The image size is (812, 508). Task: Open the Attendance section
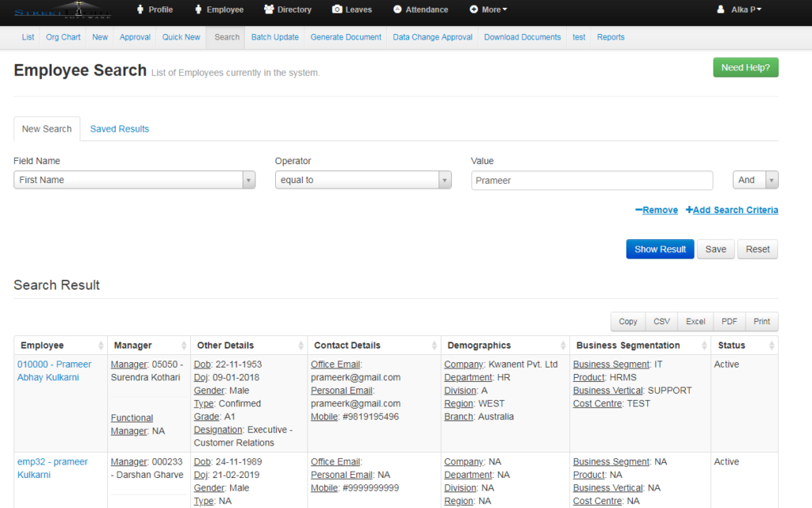tap(420, 10)
